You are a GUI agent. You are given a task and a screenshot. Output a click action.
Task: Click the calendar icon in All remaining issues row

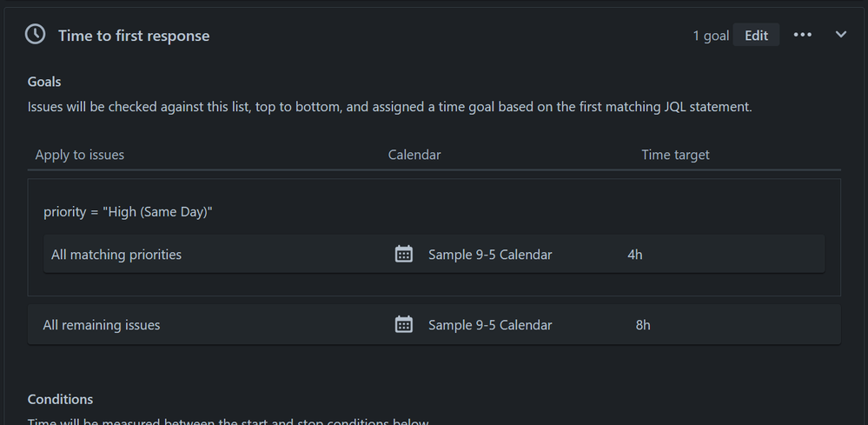coord(403,324)
